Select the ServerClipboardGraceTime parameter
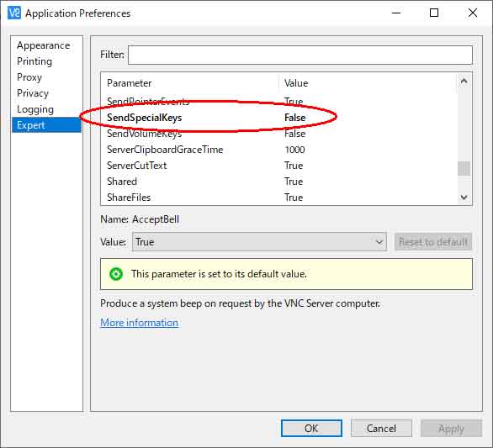Image resolution: width=493 pixels, height=448 pixels. tap(279, 150)
